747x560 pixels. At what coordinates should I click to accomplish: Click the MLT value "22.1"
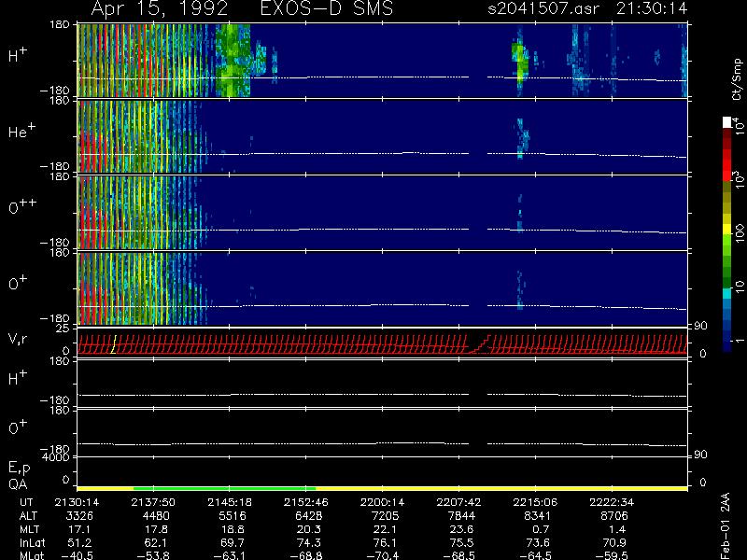[x=385, y=529]
